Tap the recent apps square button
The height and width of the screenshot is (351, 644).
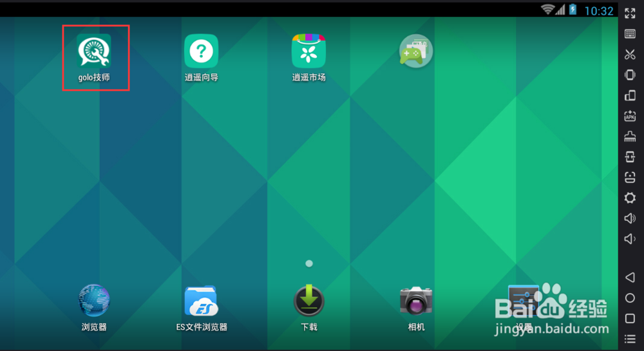tap(630, 319)
